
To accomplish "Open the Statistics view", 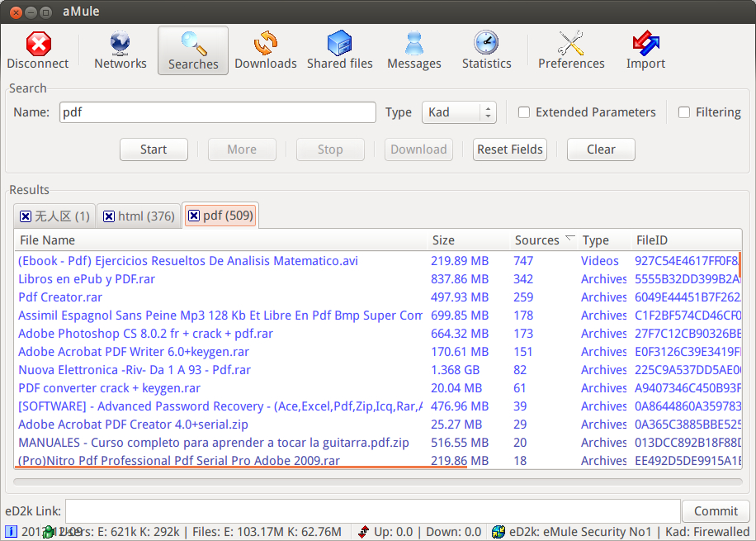I will tap(486, 50).
